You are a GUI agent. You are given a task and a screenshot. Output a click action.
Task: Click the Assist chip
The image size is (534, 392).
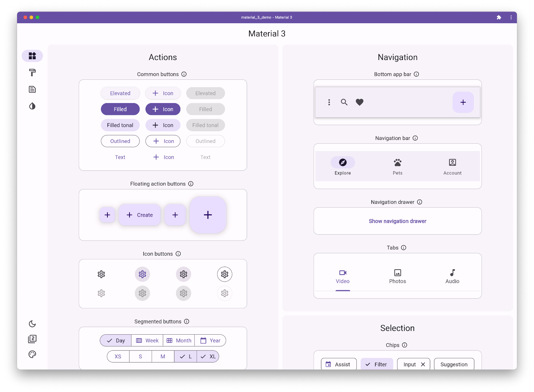pos(339,364)
